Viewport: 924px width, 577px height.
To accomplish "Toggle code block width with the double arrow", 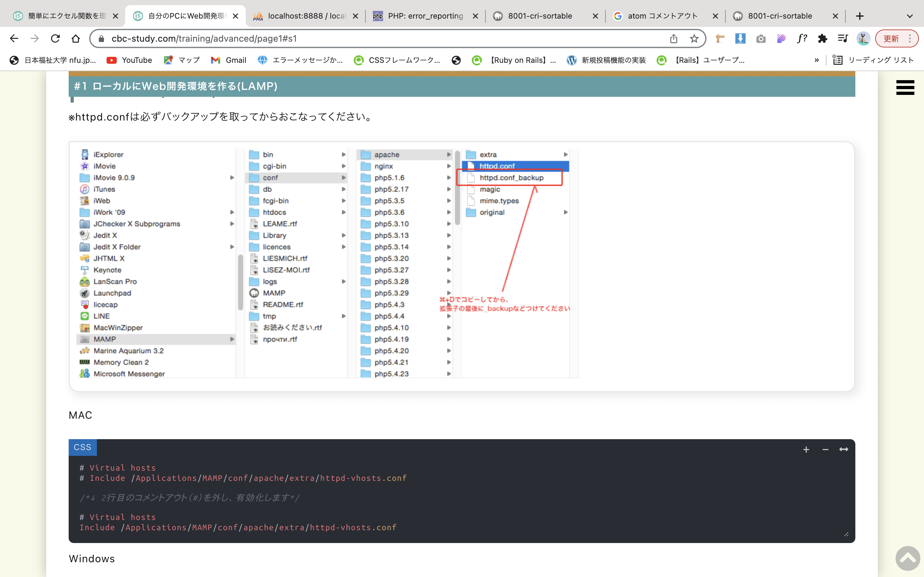I will 843,449.
